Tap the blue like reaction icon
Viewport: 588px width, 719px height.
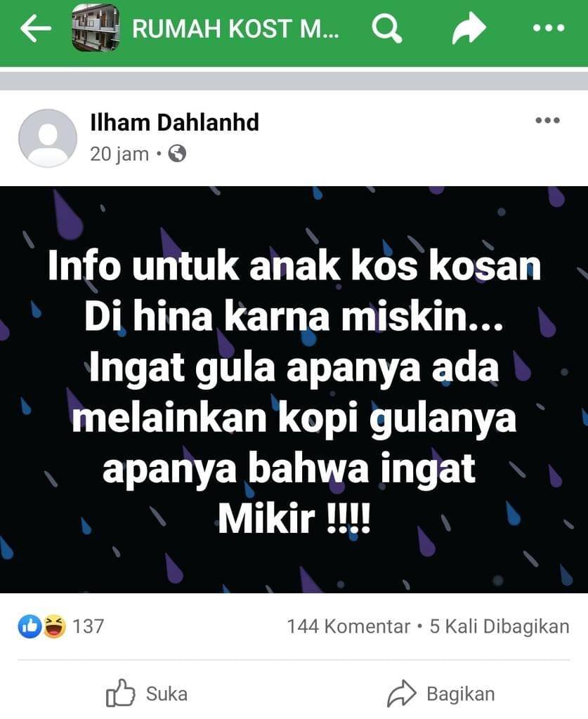(x=30, y=626)
